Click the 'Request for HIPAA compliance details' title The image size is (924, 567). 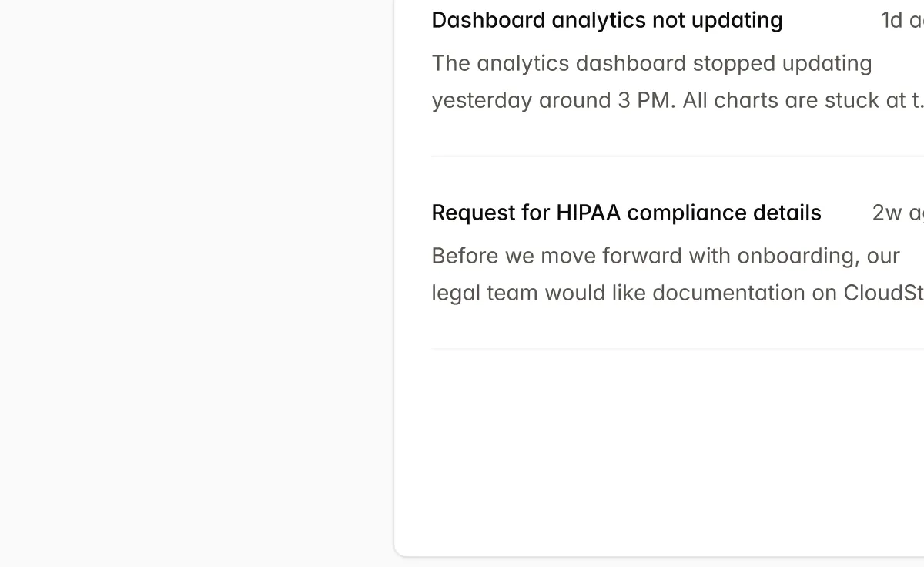tap(626, 213)
